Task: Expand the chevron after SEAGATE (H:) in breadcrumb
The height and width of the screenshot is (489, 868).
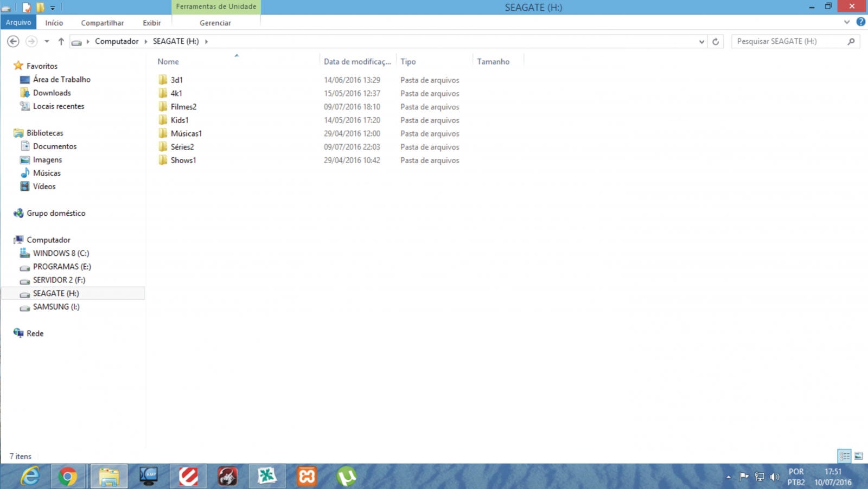Action: click(206, 41)
